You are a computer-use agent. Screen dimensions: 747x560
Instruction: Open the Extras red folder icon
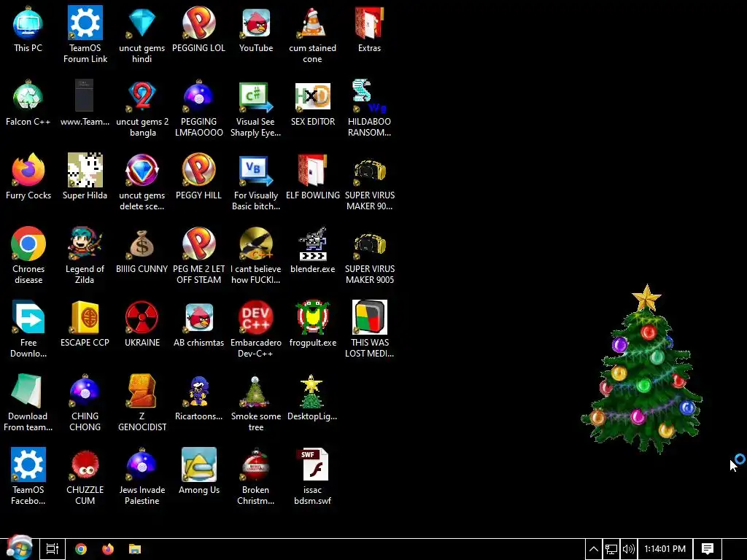click(x=369, y=23)
